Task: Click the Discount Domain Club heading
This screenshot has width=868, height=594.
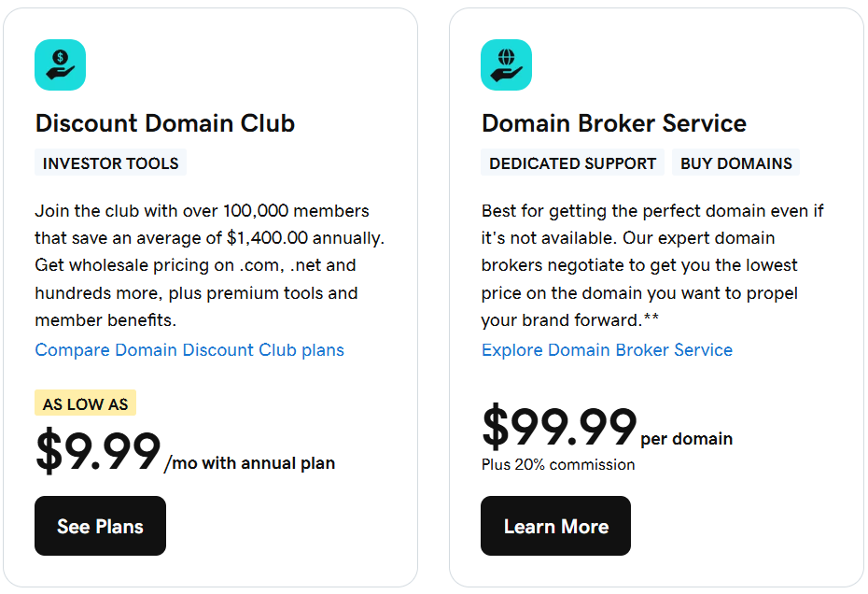Action: 165,123
